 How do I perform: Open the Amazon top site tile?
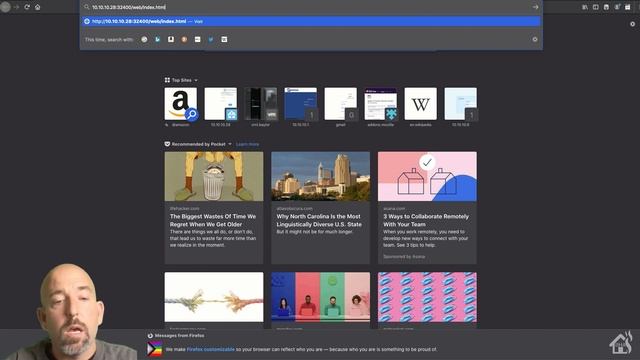[x=180, y=104]
